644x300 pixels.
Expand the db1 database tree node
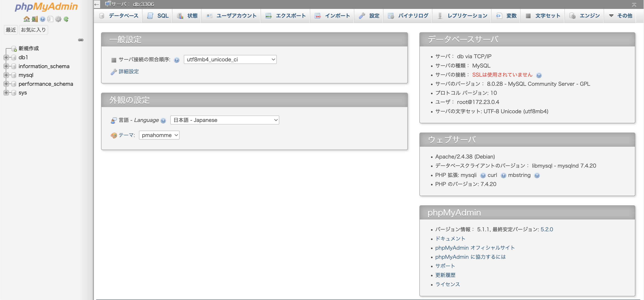point(6,57)
